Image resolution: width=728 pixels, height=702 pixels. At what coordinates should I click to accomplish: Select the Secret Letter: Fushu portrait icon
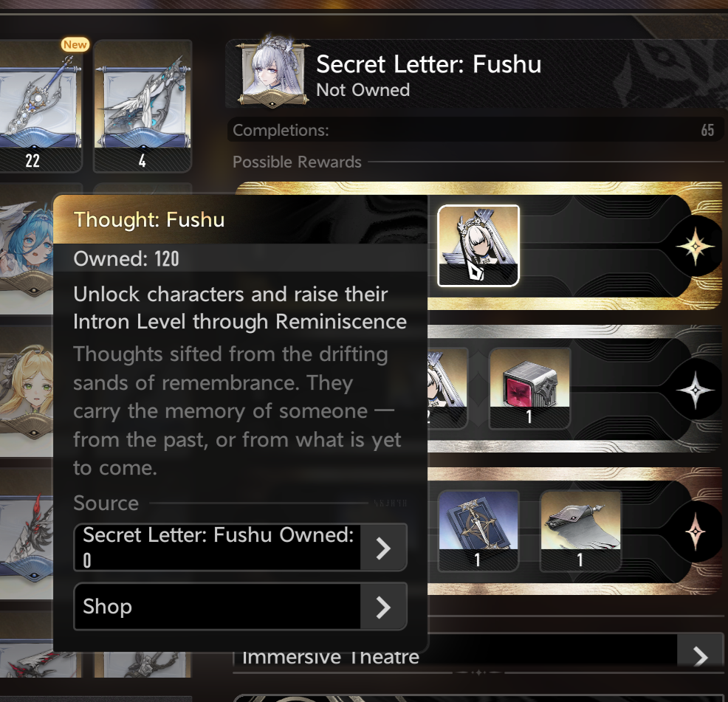coord(272,72)
